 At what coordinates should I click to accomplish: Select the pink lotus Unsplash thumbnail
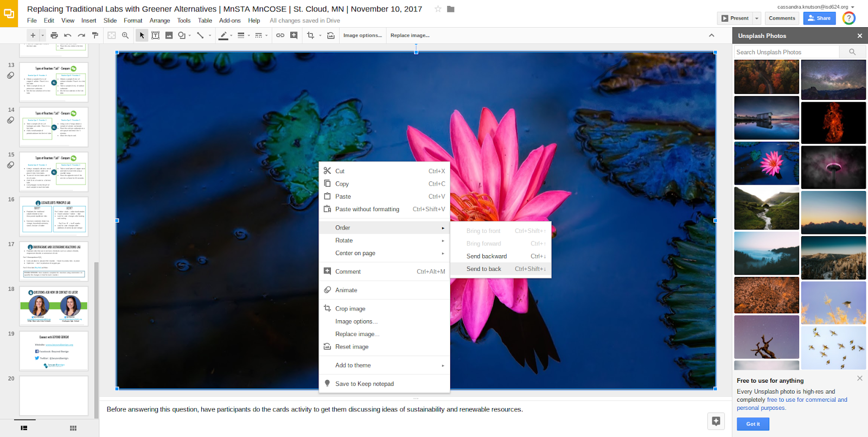point(767,163)
